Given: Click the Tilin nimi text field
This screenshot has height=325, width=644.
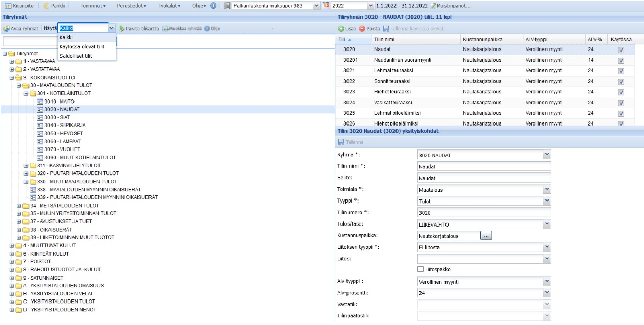Looking at the screenshot, I should point(484,166).
